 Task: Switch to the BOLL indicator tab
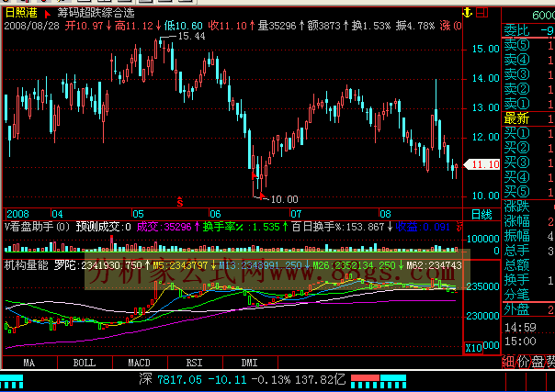85,363
